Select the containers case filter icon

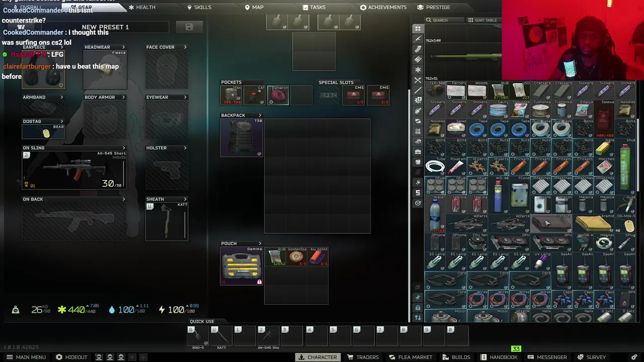[x=418, y=152]
